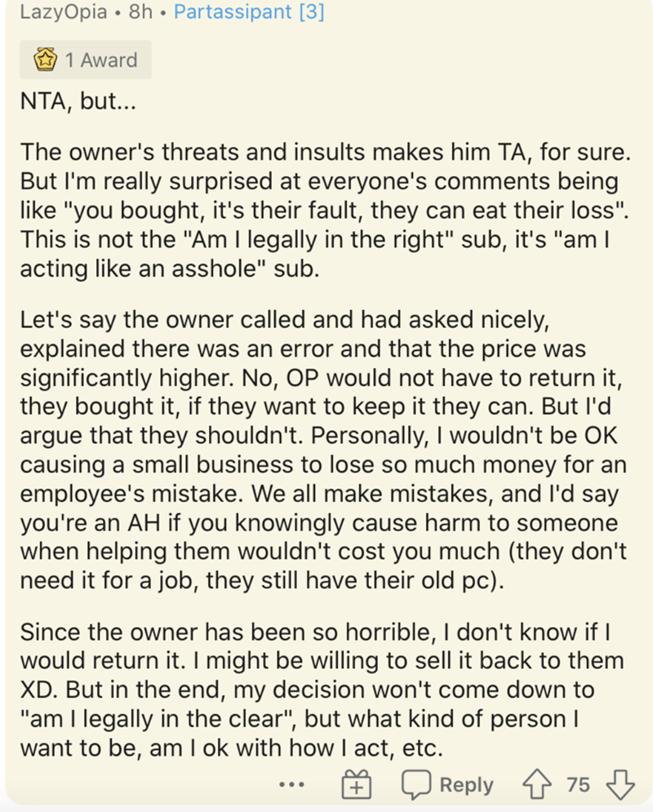Downvote the comment with the down arrow
The width and height of the screenshot is (653, 812).
click(x=620, y=784)
